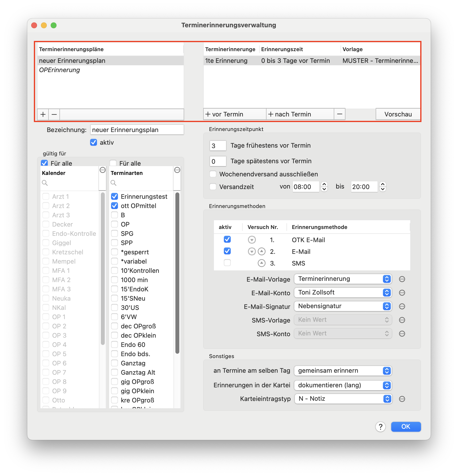Move OTK E-Mail down with arrow icon
Screen dimensions: 458x476
(252, 240)
